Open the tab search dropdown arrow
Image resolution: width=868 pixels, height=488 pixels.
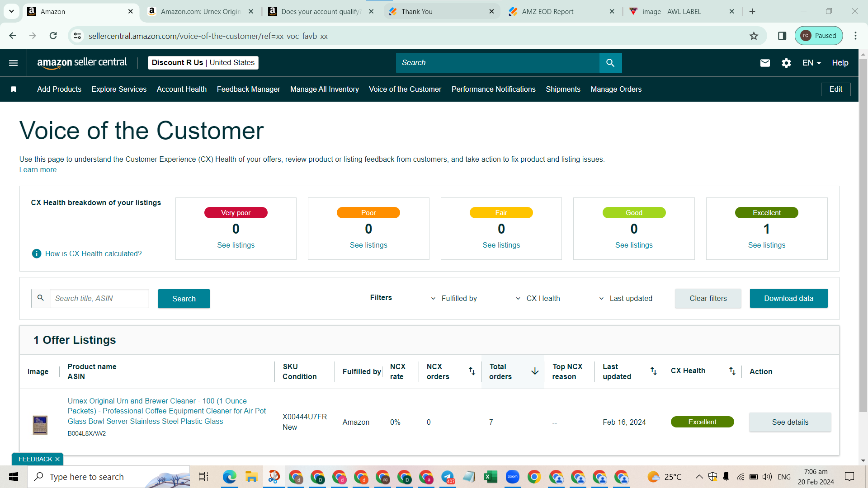(11, 11)
